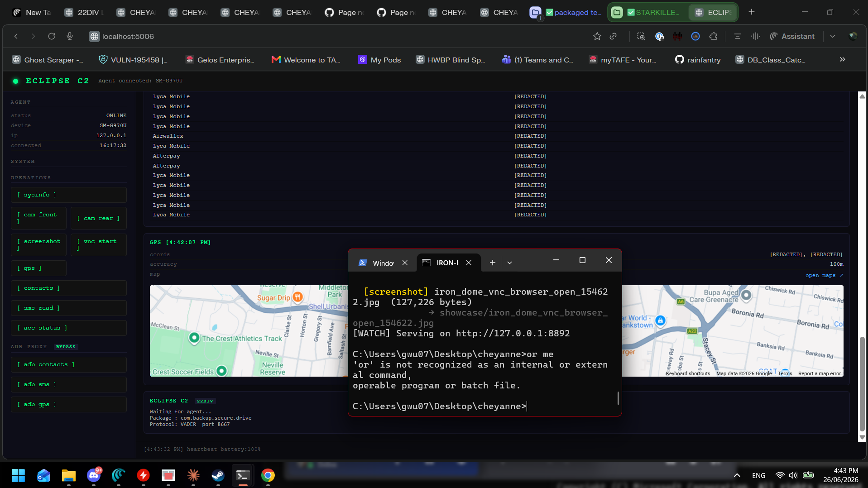Viewport: 868px width, 488px height.
Task: Open Steam from the taskbar
Action: (218, 475)
